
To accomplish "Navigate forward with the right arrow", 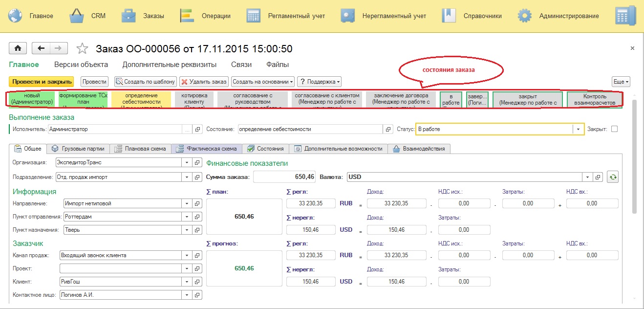I will tap(59, 48).
